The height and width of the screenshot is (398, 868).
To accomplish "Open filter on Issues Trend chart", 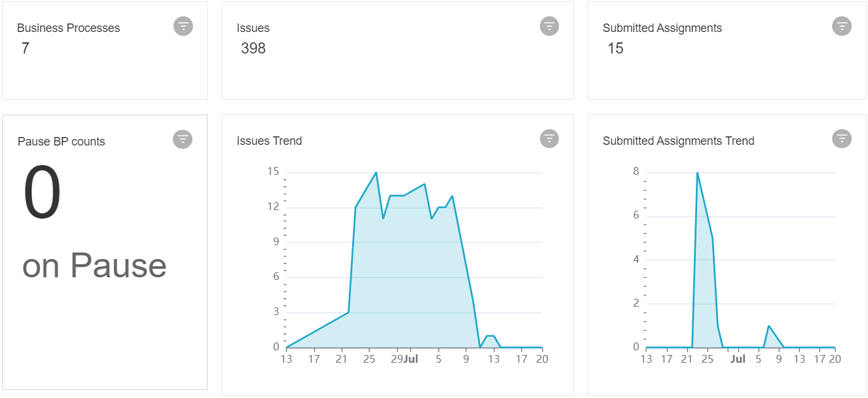I will coord(550,138).
